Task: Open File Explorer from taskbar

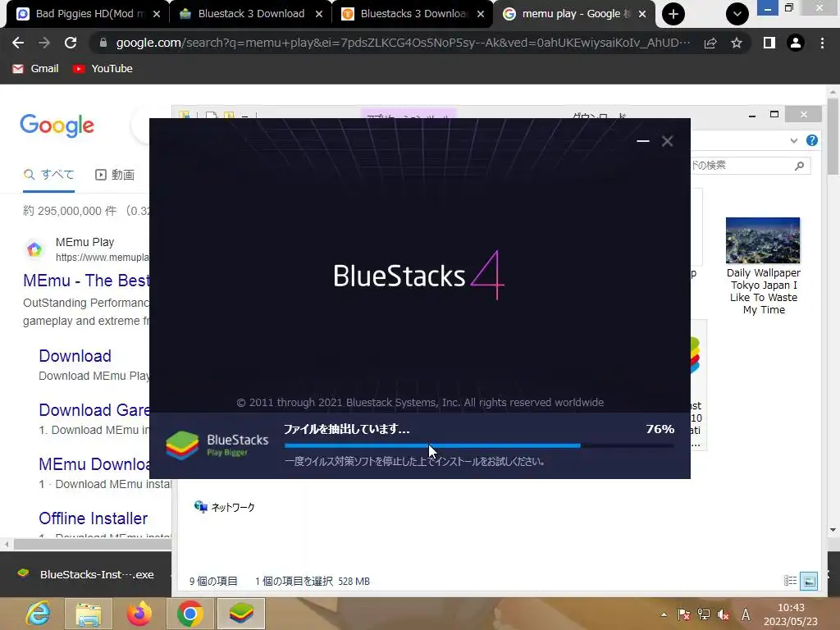Action: point(89,614)
